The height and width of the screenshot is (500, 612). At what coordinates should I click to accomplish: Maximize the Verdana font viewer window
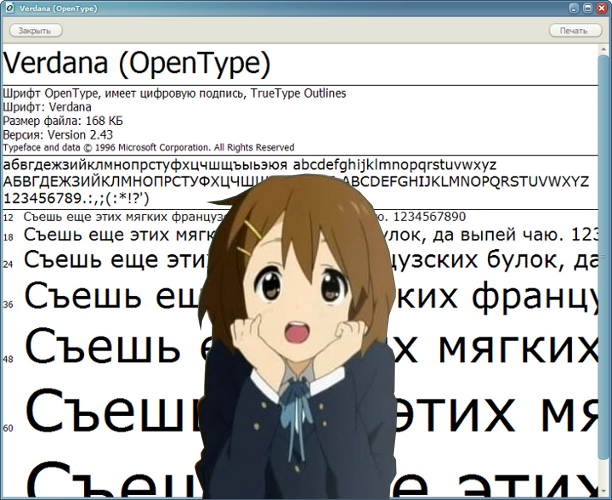[587, 8]
